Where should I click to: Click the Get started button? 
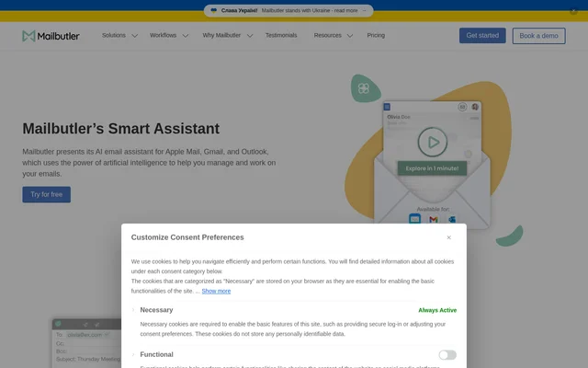pos(482,35)
